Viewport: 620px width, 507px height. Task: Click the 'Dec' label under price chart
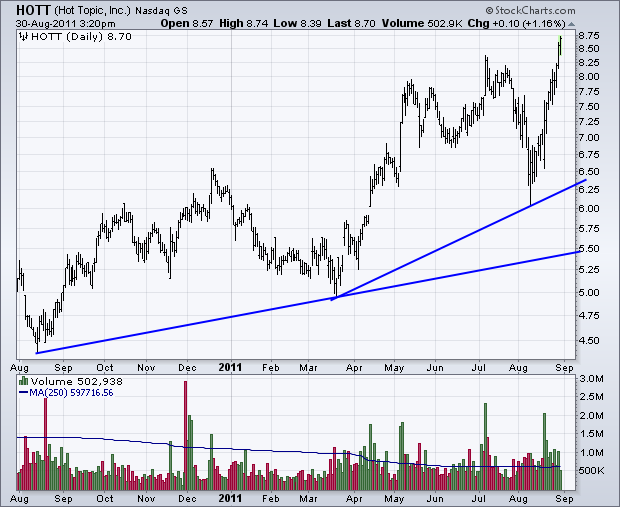[x=187, y=368]
